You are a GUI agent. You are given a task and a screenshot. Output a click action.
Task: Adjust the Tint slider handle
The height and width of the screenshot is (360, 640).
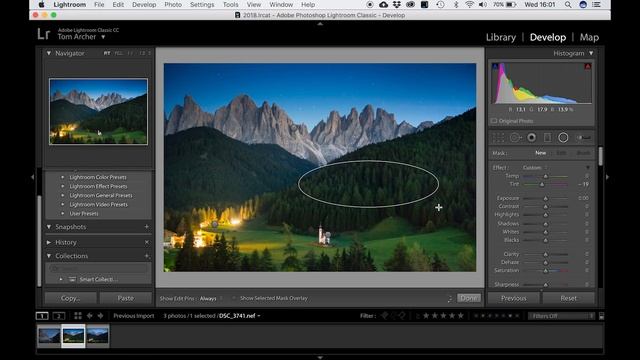pos(542,184)
